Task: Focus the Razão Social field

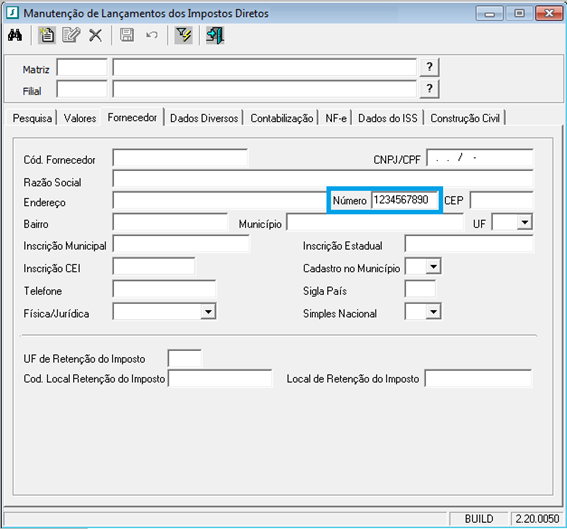Action: click(323, 179)
